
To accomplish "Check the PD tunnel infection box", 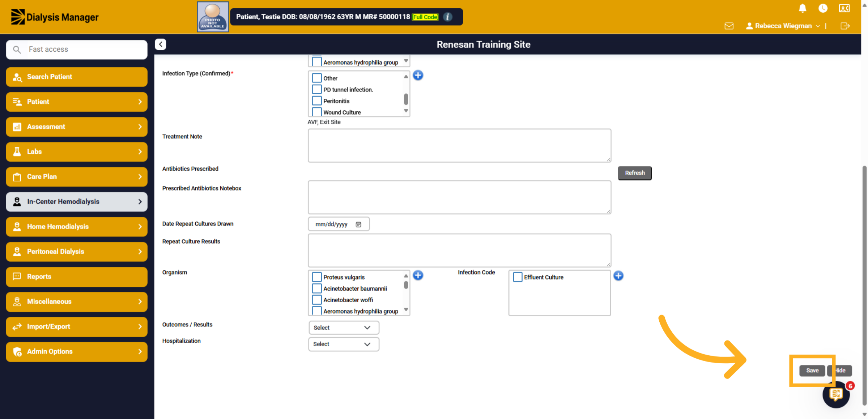I will tap(316, 89).
